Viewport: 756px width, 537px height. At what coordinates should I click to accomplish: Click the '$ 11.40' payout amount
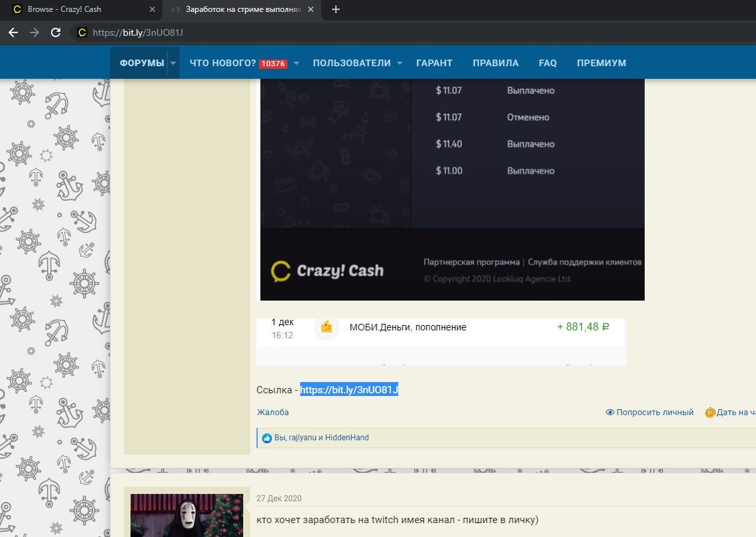coord(449,144)
